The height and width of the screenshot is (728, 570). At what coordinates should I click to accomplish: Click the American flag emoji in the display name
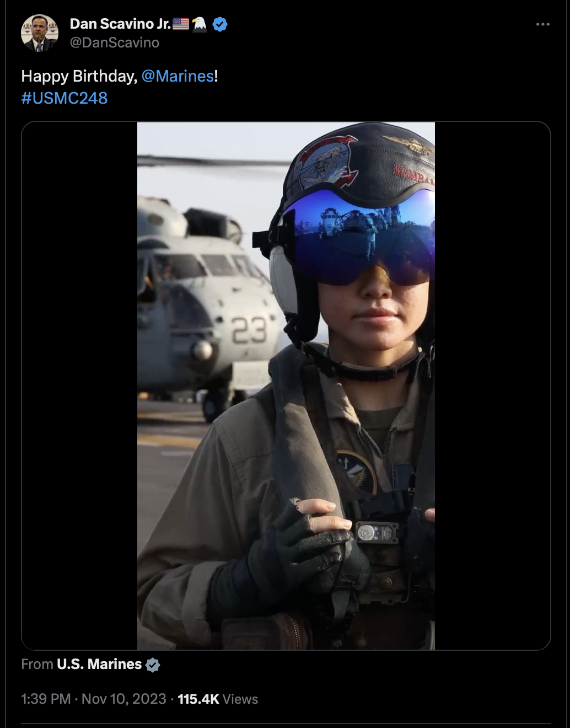coord(181,24)
